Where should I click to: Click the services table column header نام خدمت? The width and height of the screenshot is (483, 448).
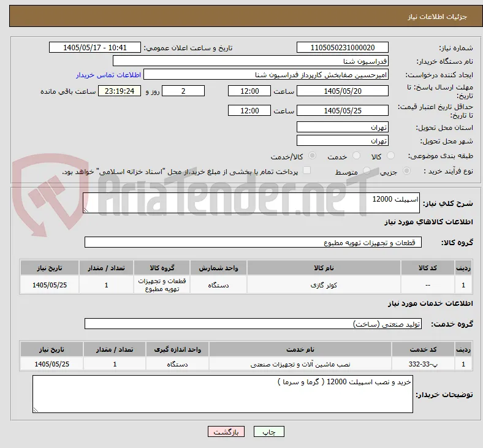300,349
